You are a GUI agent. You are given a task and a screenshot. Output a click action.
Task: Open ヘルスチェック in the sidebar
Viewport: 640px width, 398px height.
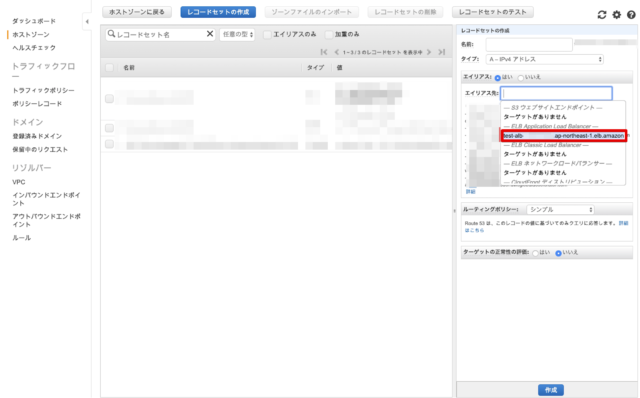pos(34,48)
